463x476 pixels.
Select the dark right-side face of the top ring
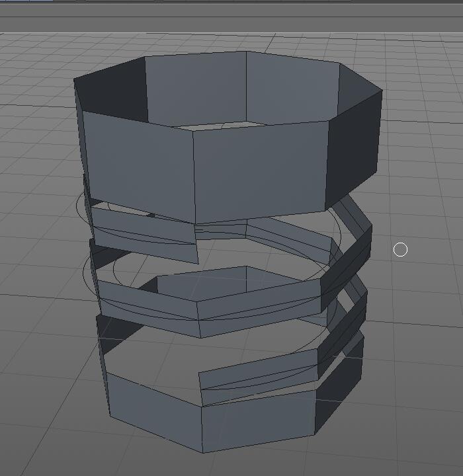click(x=354, y=149)
